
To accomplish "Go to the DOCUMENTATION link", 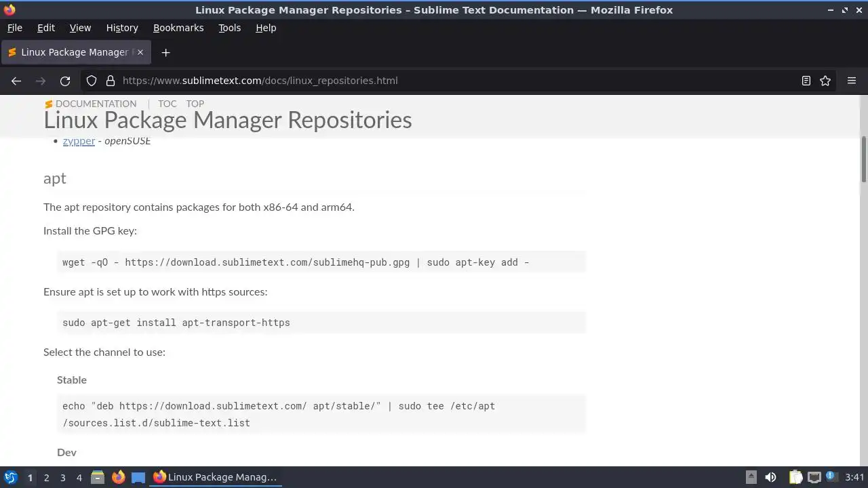I will [x=96, y=104].
